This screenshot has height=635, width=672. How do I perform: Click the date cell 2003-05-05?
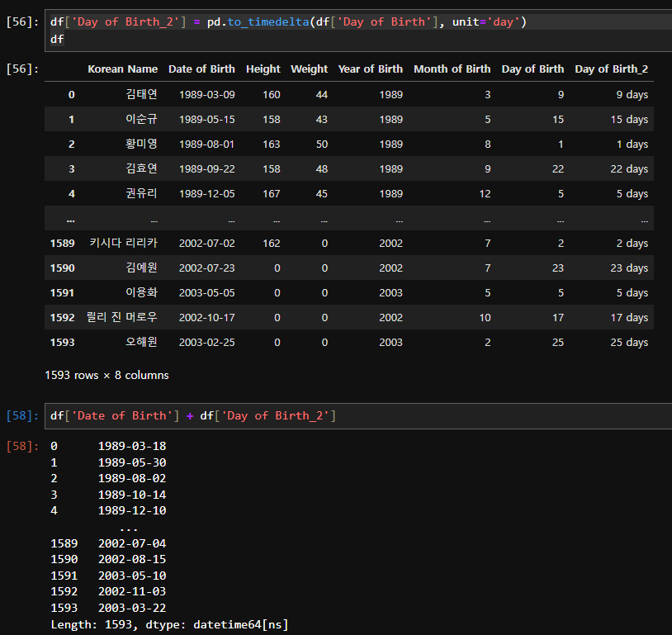click(207, 293)
